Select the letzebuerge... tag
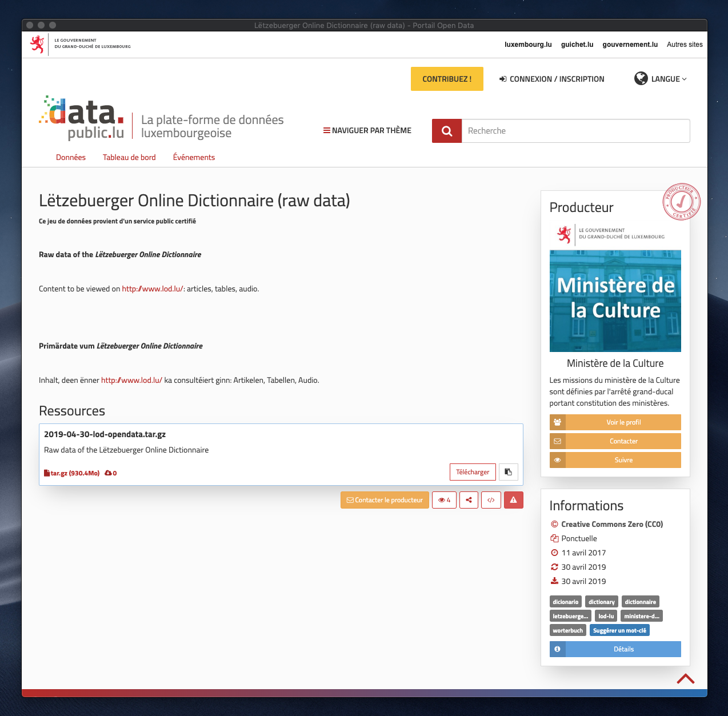 tap(570, 616)
